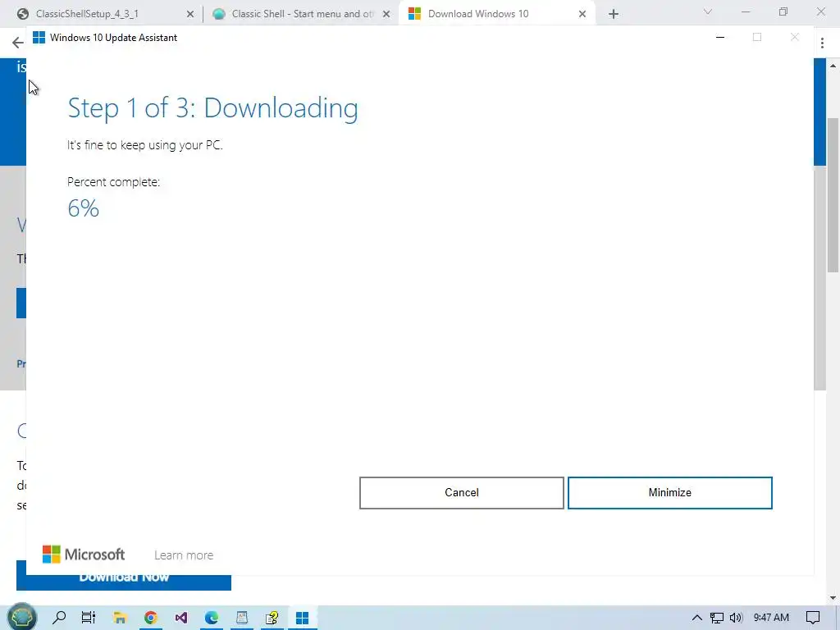Cancel the Windows 10 download
840x630 pixels.
[461, 492]
